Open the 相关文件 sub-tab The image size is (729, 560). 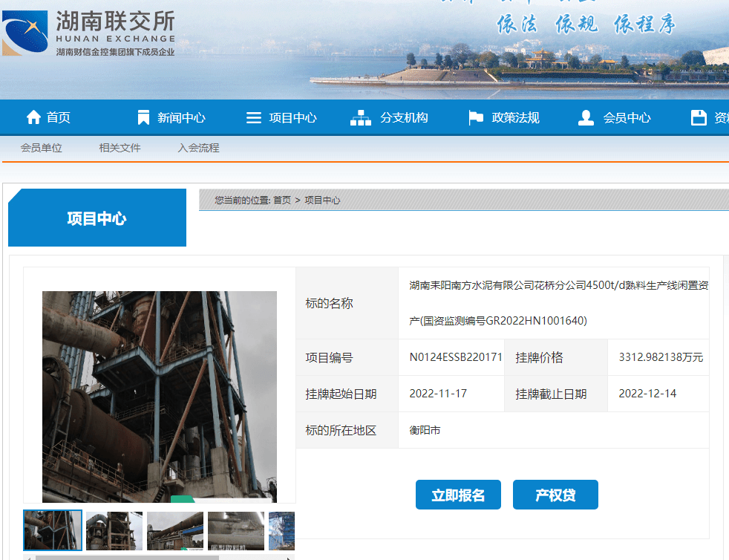coord(120,148)
